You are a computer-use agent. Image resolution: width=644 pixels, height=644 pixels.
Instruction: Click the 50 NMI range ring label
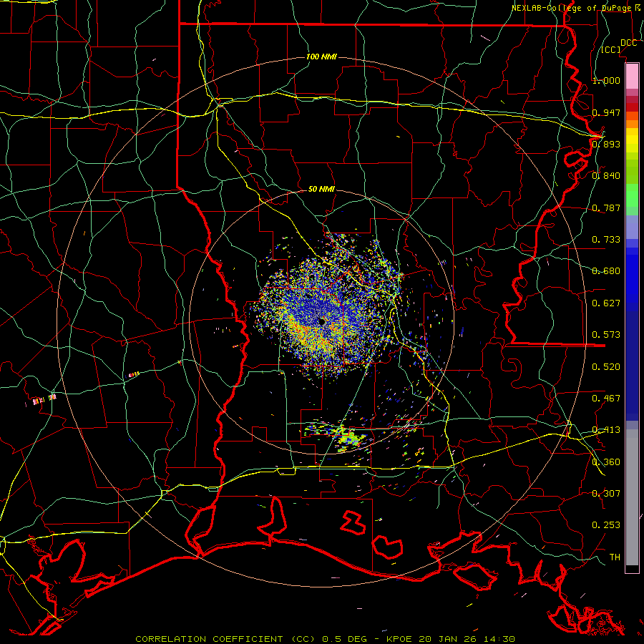[x=321, y=189]
